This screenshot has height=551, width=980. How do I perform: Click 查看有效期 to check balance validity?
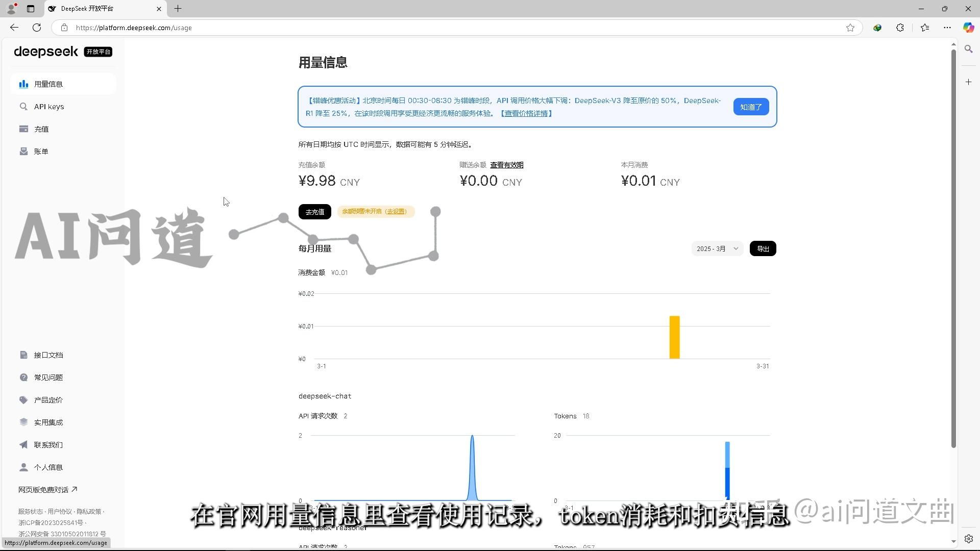click(506, 165)
